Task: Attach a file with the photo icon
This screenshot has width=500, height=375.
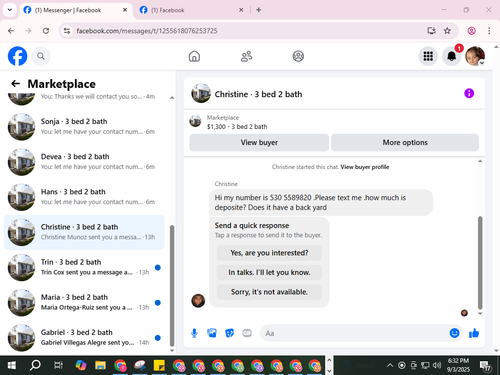Action: [212, 333]
